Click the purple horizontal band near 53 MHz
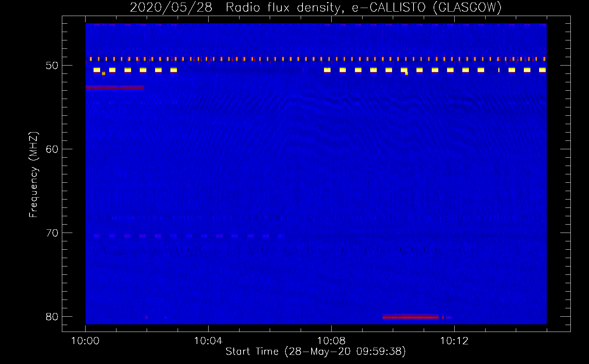Image resolution: width=589 pixels, height=364 pixels. coord(115,87)
